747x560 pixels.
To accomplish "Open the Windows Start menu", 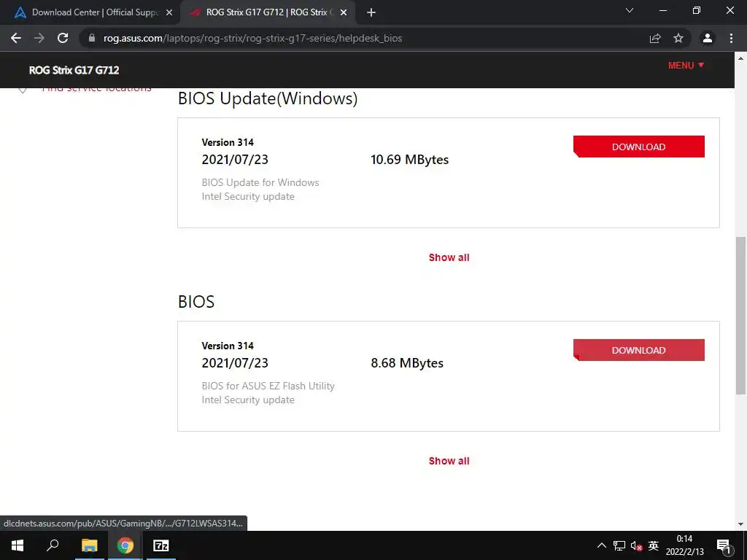I will pos(18,545).
